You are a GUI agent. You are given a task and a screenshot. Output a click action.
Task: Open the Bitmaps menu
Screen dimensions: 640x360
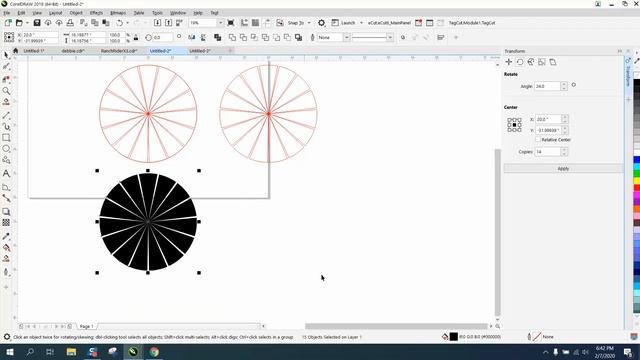[118, 13]
